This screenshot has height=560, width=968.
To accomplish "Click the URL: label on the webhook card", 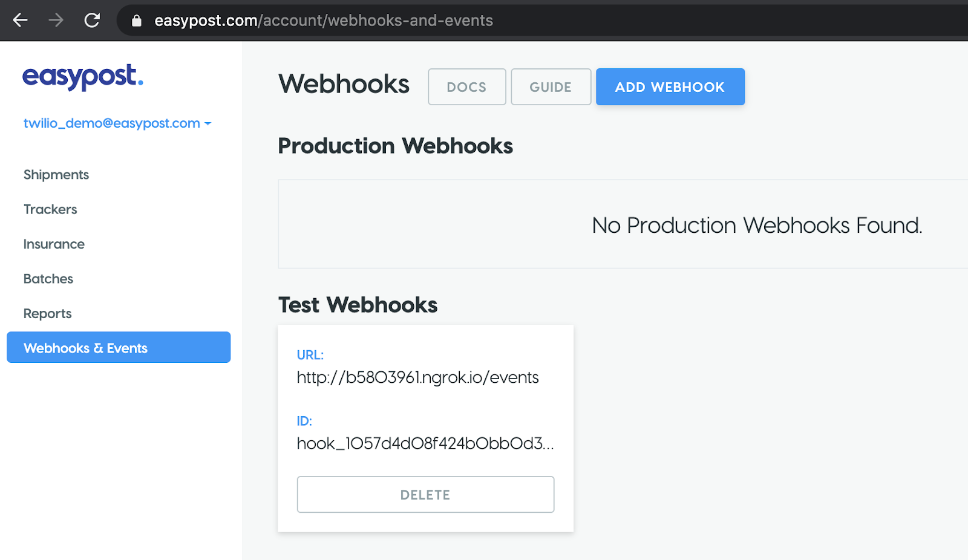I will (310, 355).
